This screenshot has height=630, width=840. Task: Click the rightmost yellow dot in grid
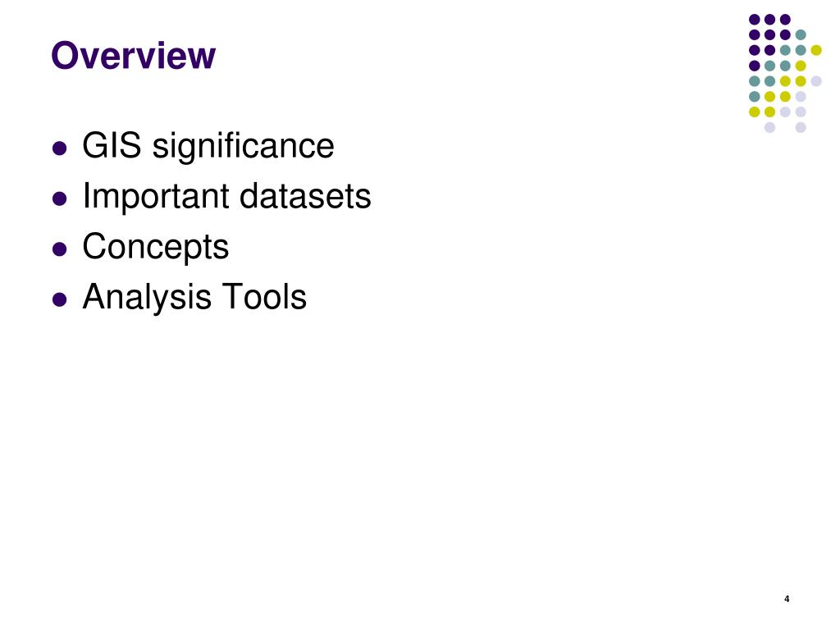pos(816,50)
